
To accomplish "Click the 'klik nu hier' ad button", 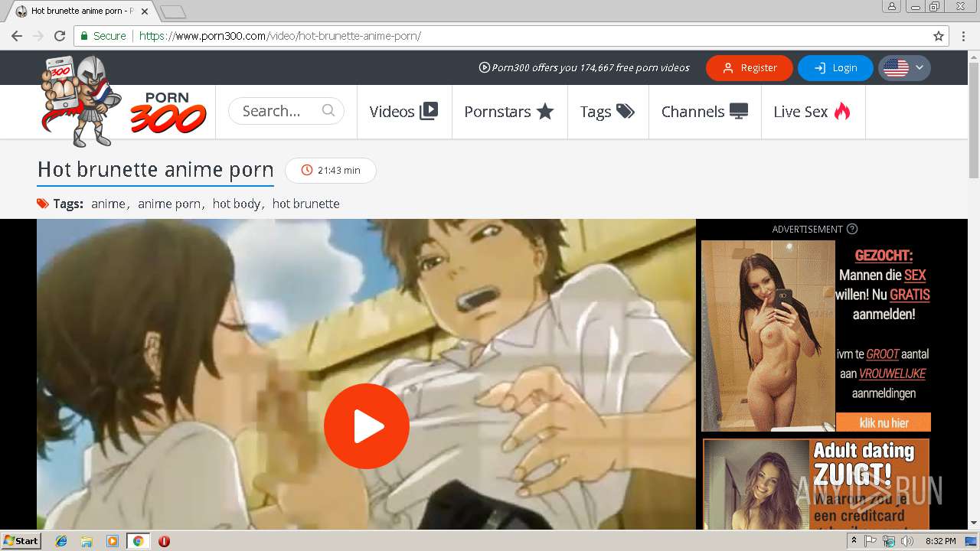I will [884, 422].
